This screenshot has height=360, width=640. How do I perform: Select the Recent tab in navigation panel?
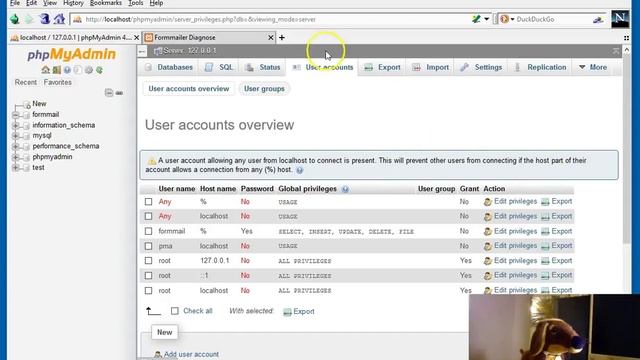pos(26,82)
